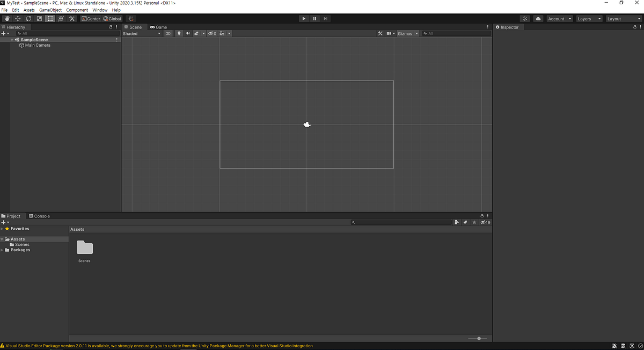Open the Account dropdown button
644x350 pixels.
pyautogui.click(x=559, y=18)
